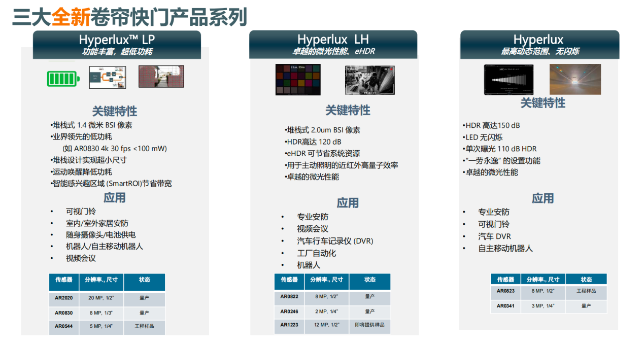Click 工程样品 status in AR0544 row
The width and height of the screenshot is (644, 346).
[144, 326]
